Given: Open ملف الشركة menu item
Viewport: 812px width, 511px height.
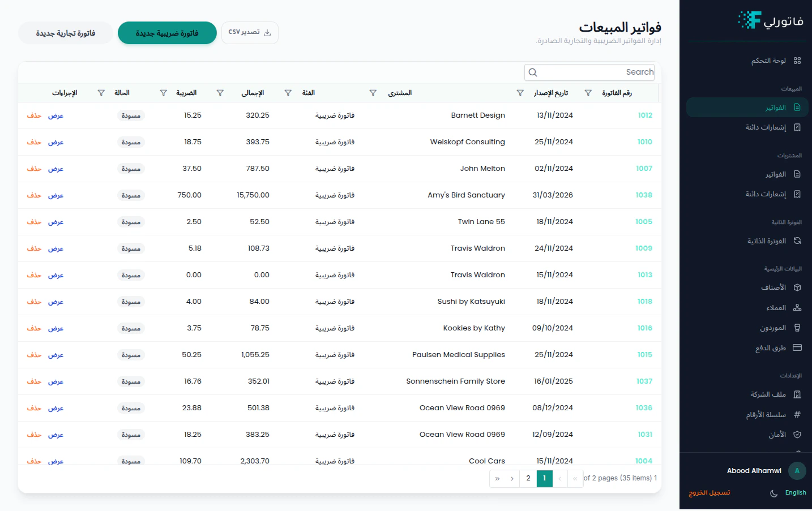Looking at the screenshot, I should 747,394.
